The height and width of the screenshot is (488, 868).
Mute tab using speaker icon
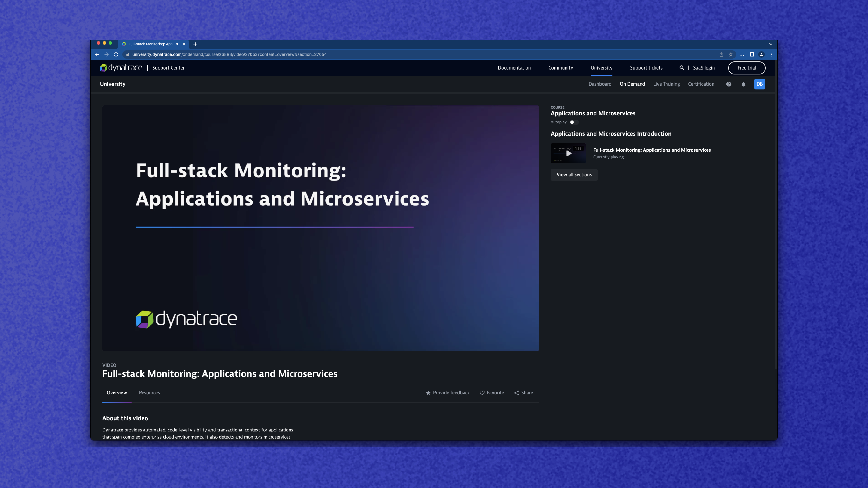point(178,44)
